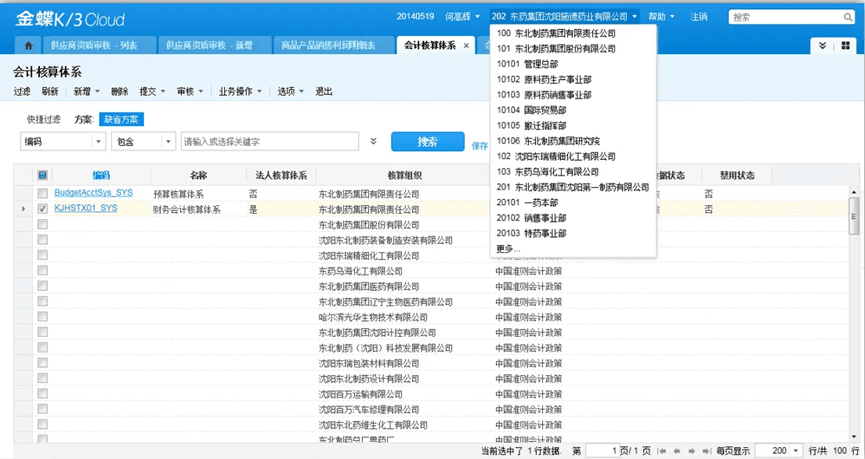This screenshot has height=459, width=865.
Task: Check the 沈阳百万运输有限公司 row checkbox
Action: coord(42,393)
